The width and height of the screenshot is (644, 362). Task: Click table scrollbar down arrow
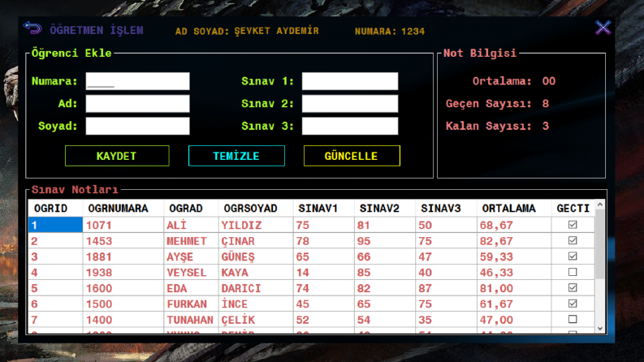point(600,329)
